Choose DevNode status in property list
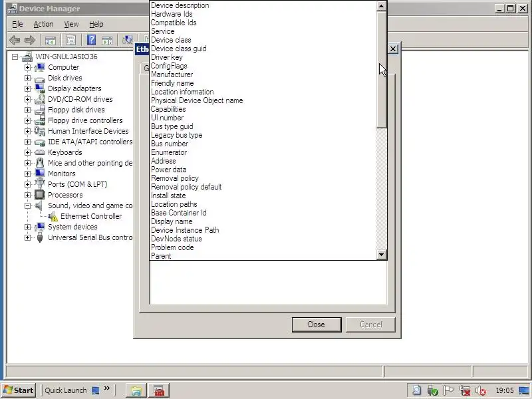 click(x=263, y=239)
